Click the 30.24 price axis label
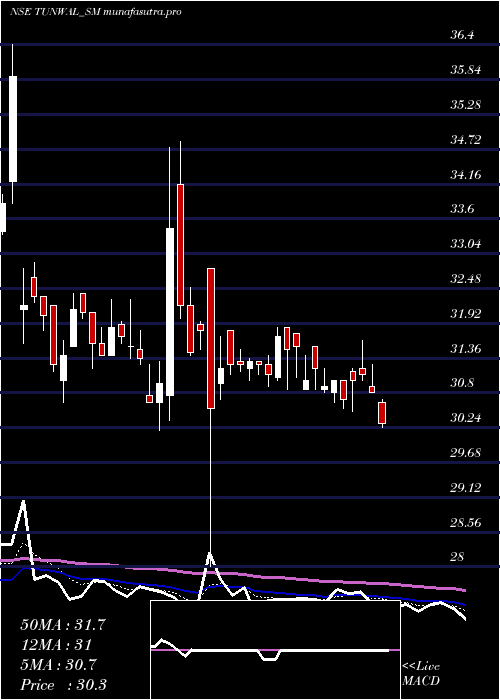500x700 pixels. click(x=466, y=418)
